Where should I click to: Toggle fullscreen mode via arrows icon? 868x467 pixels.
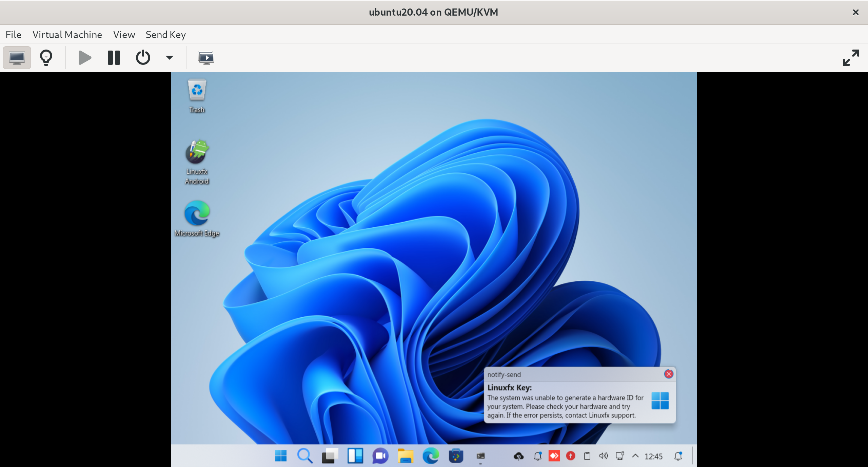pos(851,58)
